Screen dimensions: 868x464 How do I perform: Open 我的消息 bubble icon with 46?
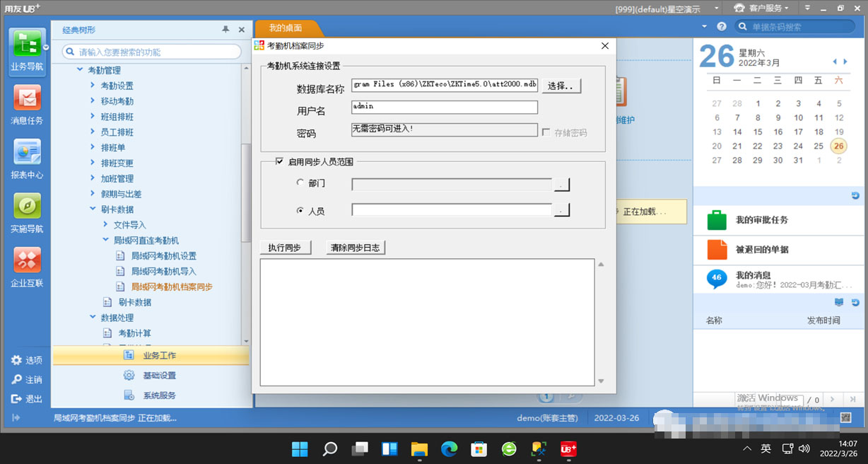pyautogui.click(x=717, y=279)
